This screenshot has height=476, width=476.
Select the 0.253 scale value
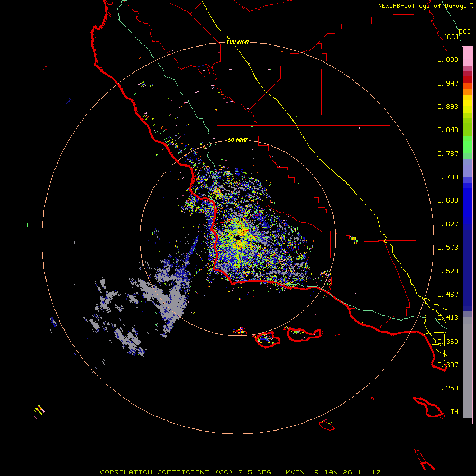tap(448, 388)
